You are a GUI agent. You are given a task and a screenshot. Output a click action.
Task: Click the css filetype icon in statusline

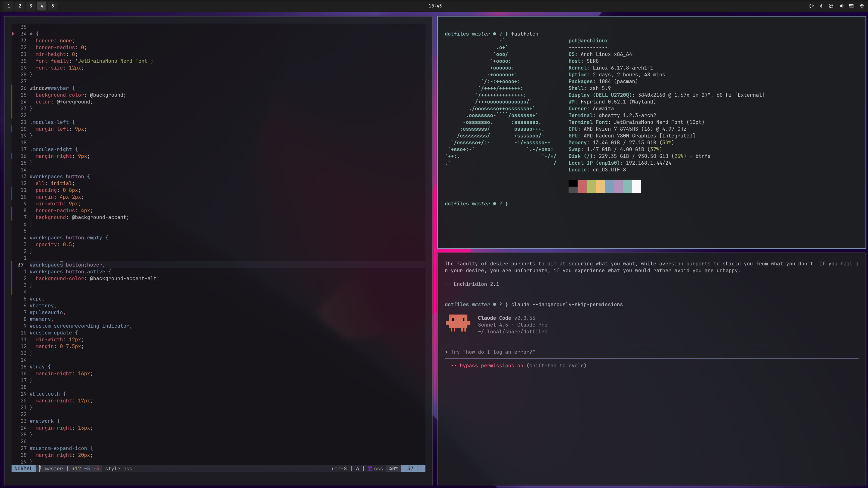370,469
